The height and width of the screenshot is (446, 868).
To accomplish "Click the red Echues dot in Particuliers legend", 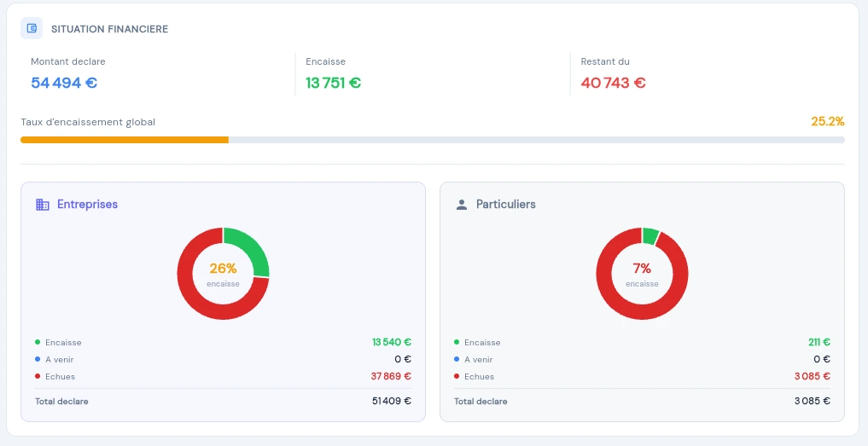I will pyautogui.click(x=457, y=376).
